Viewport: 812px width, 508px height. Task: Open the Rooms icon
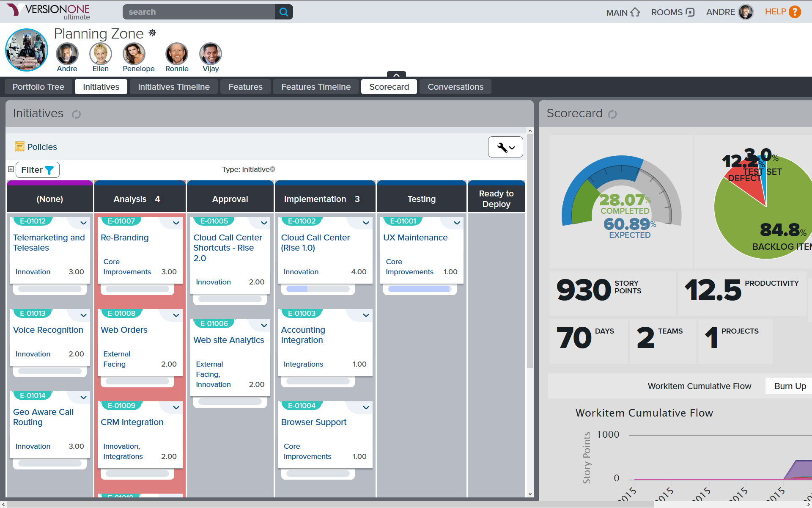pyautogui.click(x=690, y=12)
